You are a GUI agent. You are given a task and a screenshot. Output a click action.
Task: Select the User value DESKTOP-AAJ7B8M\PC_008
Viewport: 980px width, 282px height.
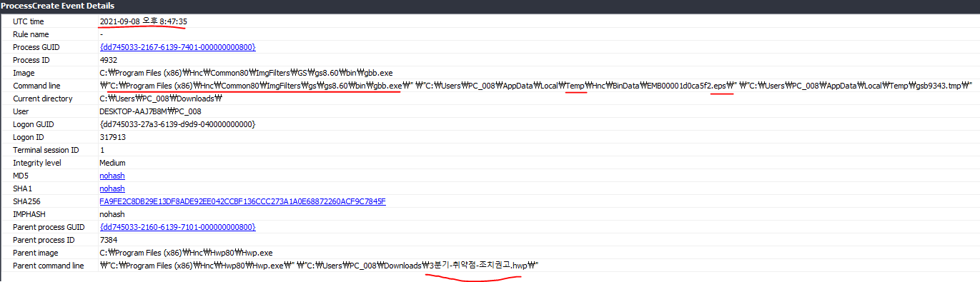[150, 111]
